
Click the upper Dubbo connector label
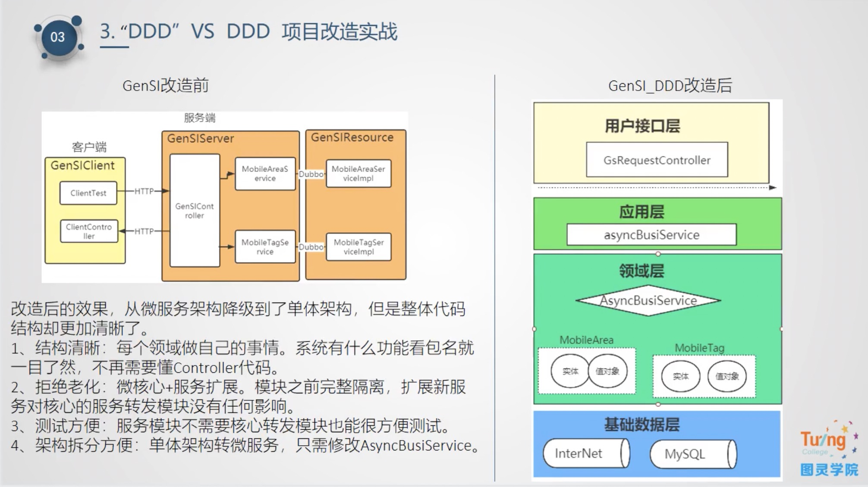pos(311,174)
